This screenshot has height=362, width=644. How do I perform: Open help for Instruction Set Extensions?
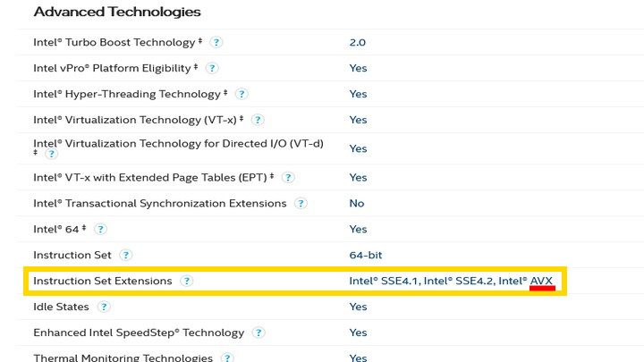coord(186,281)
